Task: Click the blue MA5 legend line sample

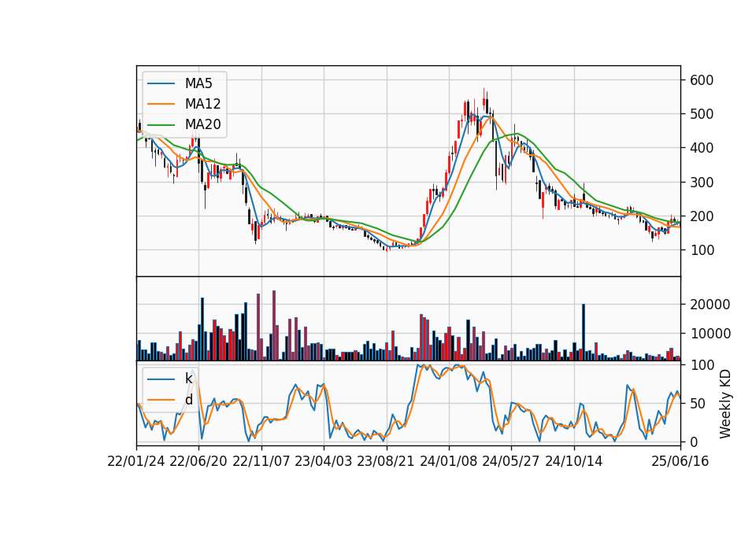Action: [161, 83]
